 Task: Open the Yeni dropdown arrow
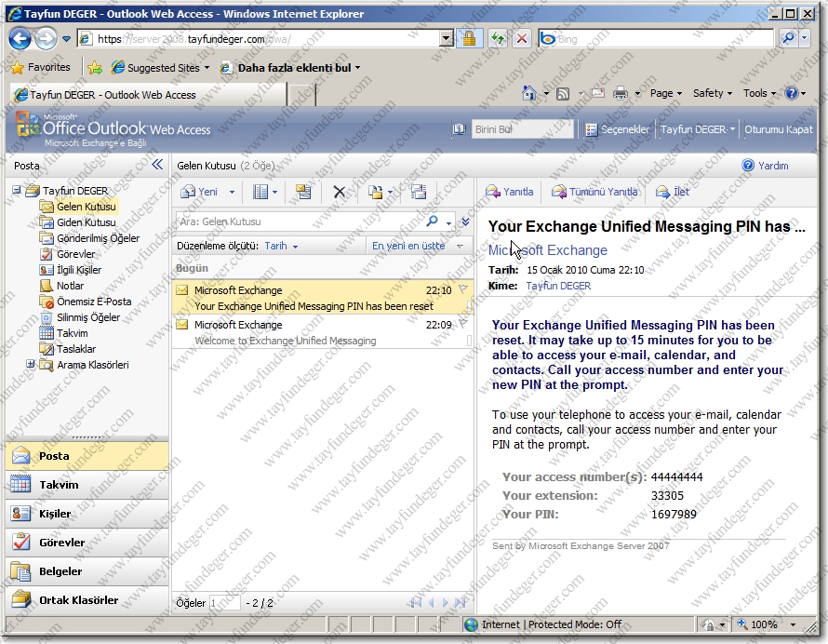point(232,193)
